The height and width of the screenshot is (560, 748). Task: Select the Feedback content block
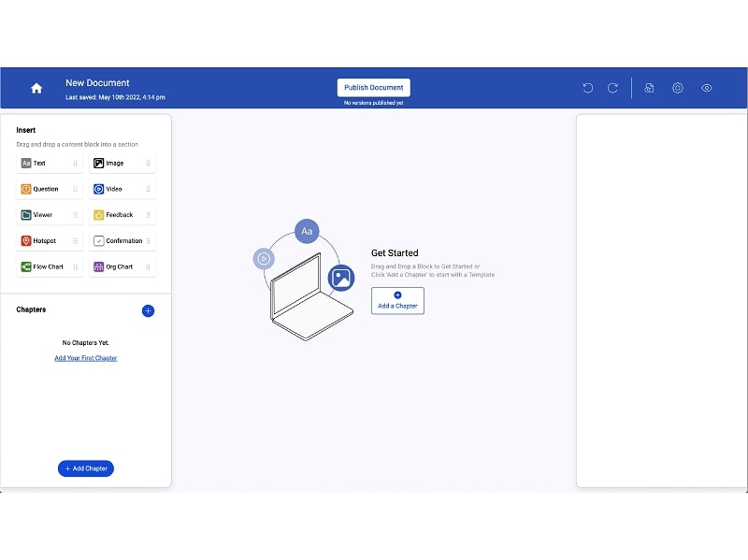122,215
